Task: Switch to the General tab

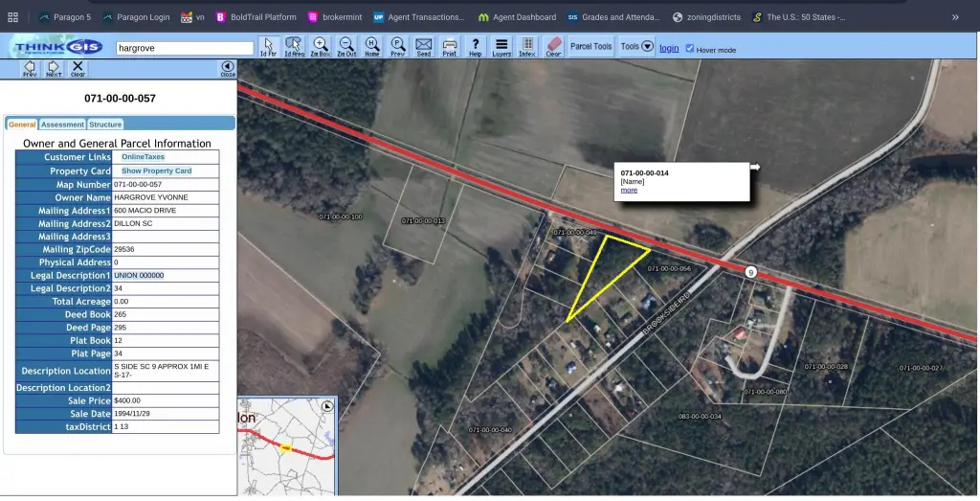Action: click(x=22, y=125)
